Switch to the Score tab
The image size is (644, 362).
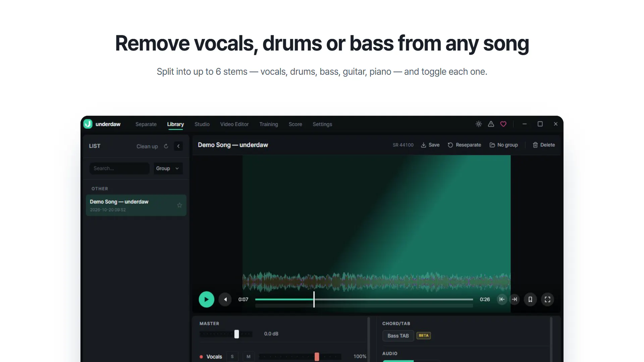(x=296, y=124)
